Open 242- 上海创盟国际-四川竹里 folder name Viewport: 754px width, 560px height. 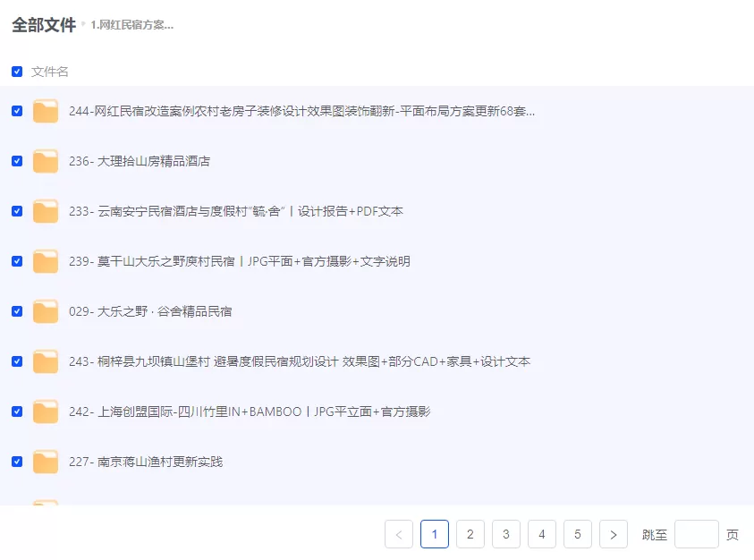point(250,412)
